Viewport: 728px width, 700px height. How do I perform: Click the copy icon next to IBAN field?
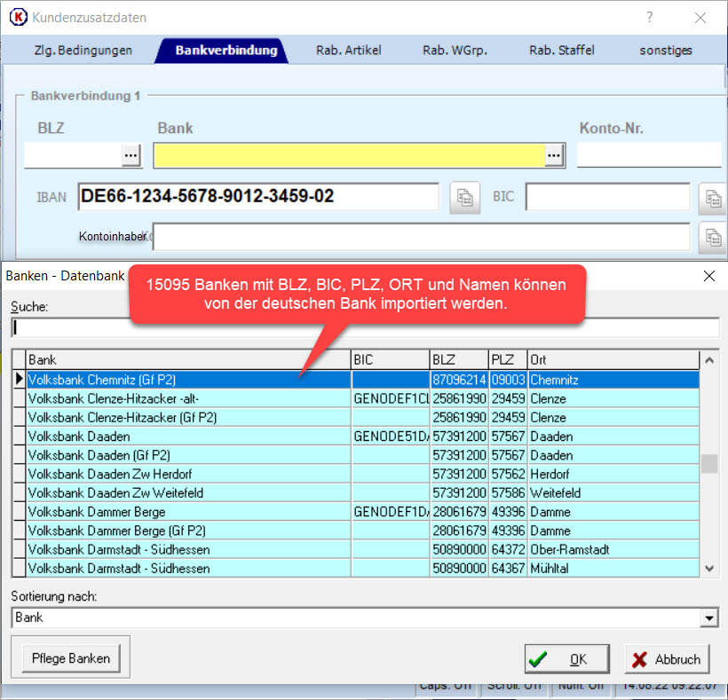coord(463,197)
